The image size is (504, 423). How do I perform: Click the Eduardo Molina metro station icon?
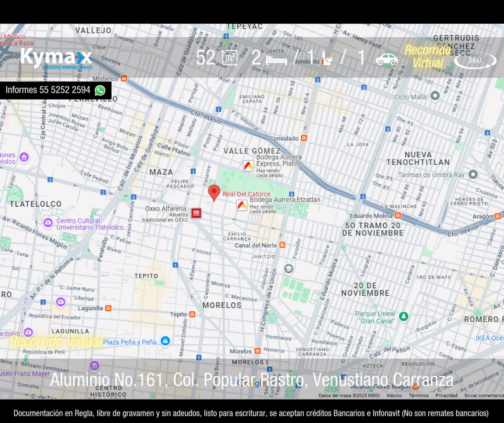[397, 216]
